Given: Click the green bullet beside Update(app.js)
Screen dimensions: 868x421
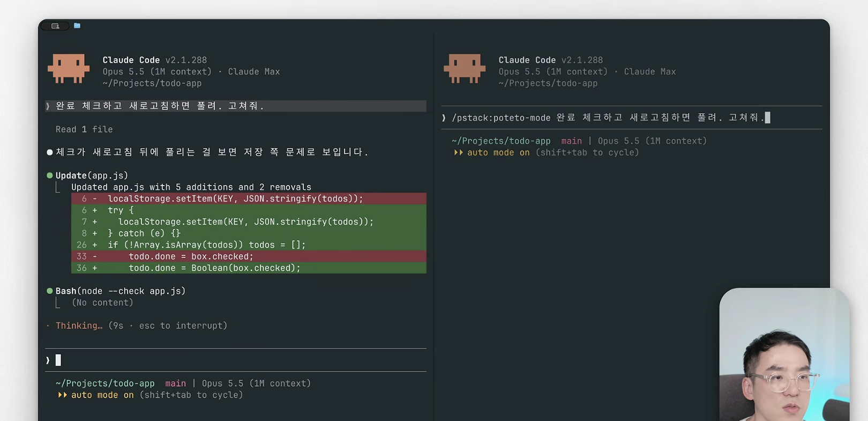Looking at the screenshot, I should [x=50, y=175].
